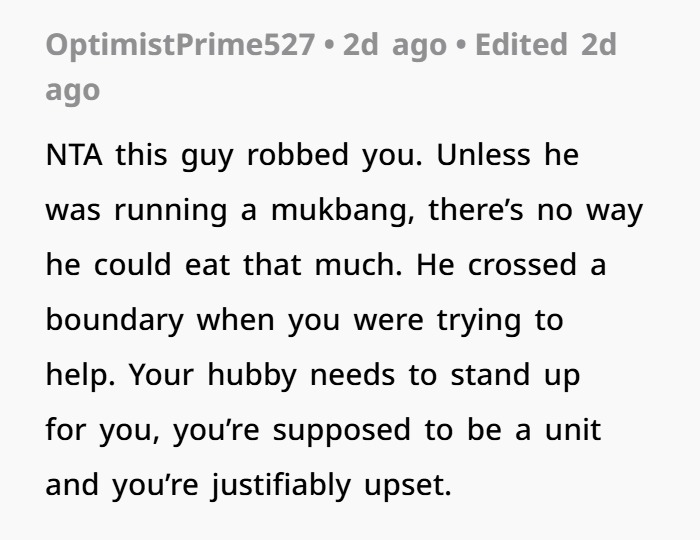Click the word 'boundary' in comment text
700x540 pixels.
click(x=114, y=322)
